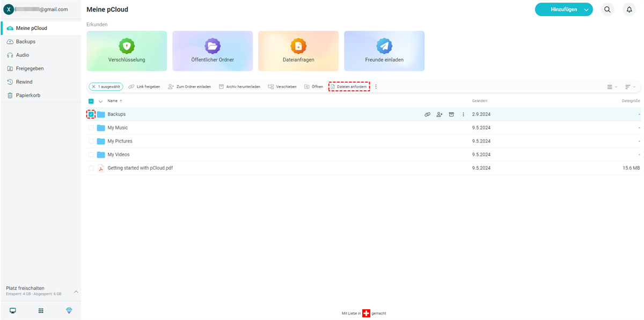Open Rewind in sidebar
Screen dimensions: 644x320
click(x=41, y=82)
